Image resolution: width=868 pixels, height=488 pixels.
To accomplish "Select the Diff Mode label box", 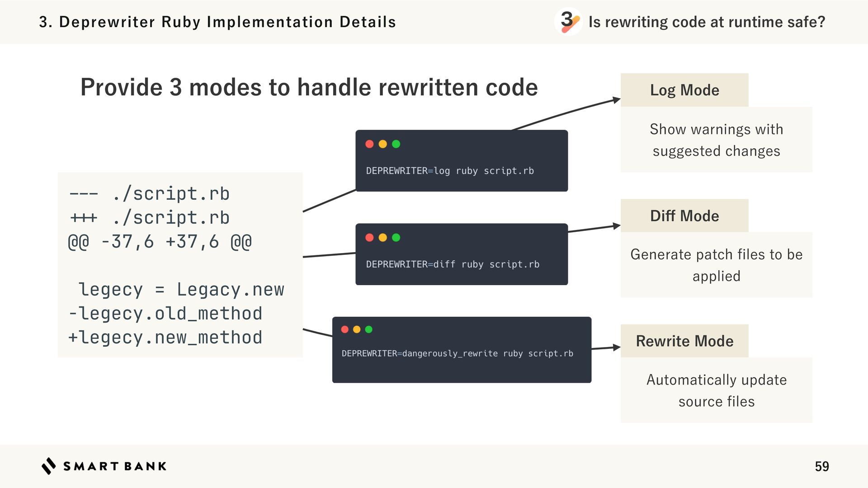I will [684, 216].
